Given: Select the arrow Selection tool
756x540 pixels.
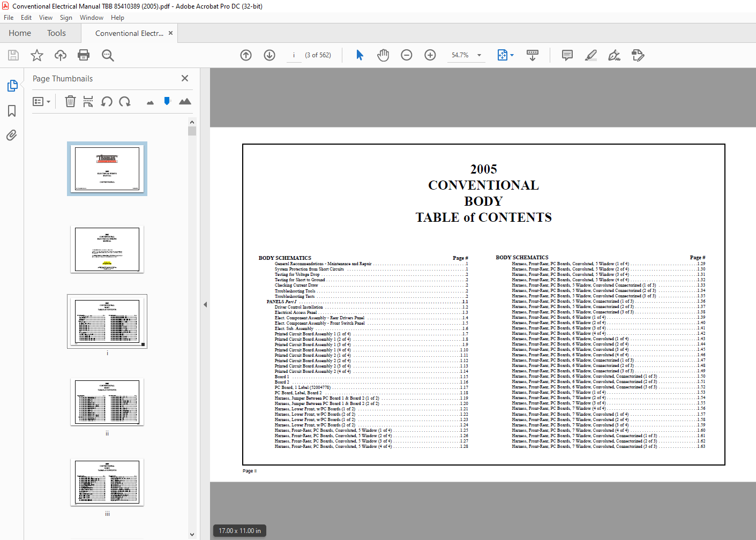Looking at the screenshot, I should [x=360, y=55].
